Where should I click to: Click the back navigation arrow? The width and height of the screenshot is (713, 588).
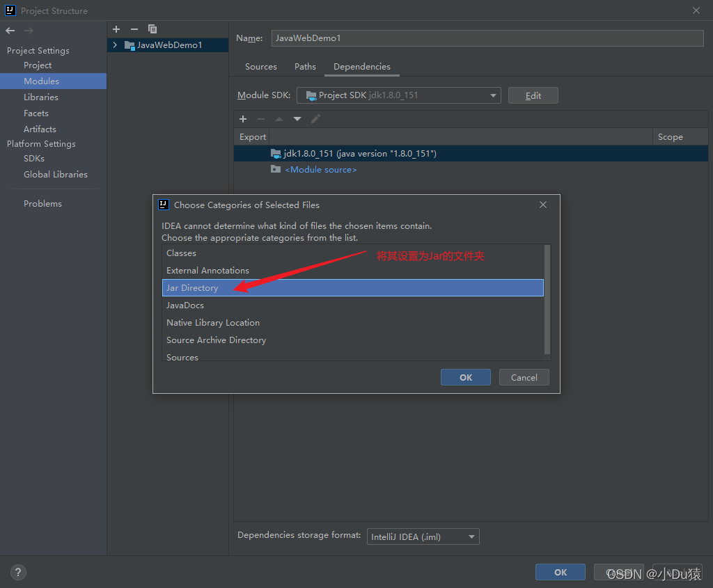[x=10, y=31]
